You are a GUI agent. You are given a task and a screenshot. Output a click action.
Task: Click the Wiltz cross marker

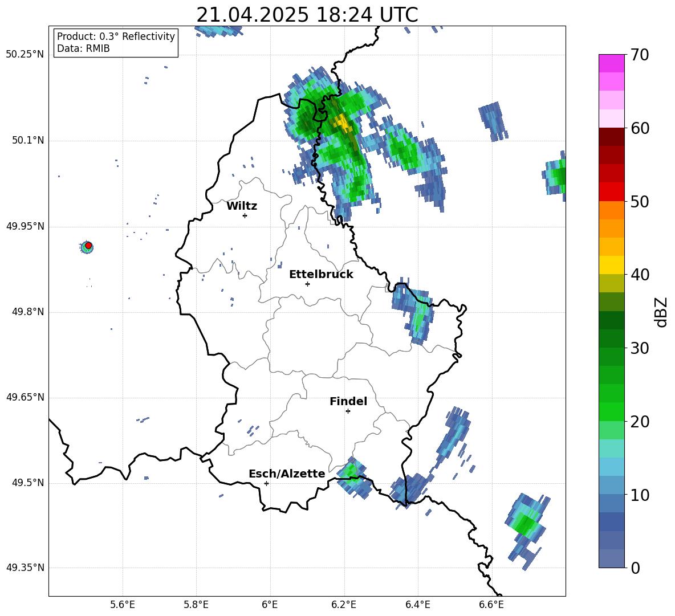click(245, 215)
